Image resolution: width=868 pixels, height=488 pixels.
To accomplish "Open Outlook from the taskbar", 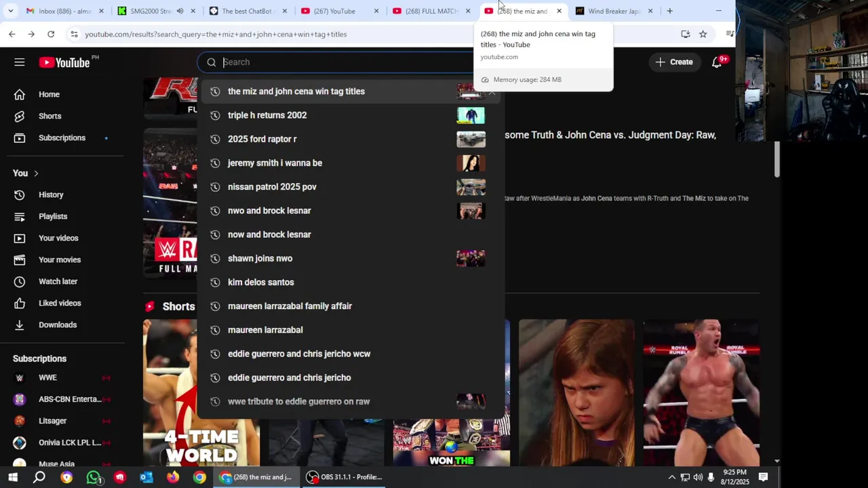I will point(146,477).
